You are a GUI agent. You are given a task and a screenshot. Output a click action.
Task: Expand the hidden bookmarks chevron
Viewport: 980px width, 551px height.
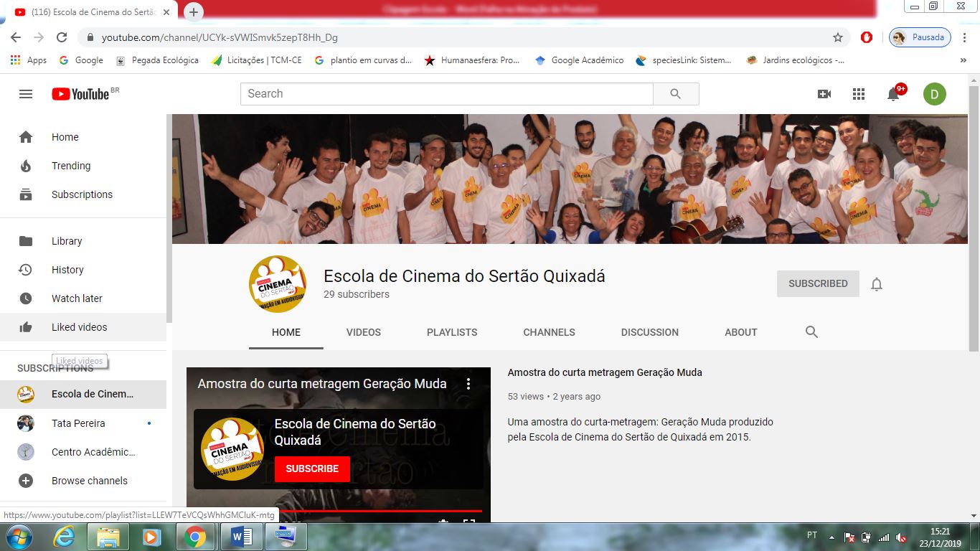[x=963, y=60]
